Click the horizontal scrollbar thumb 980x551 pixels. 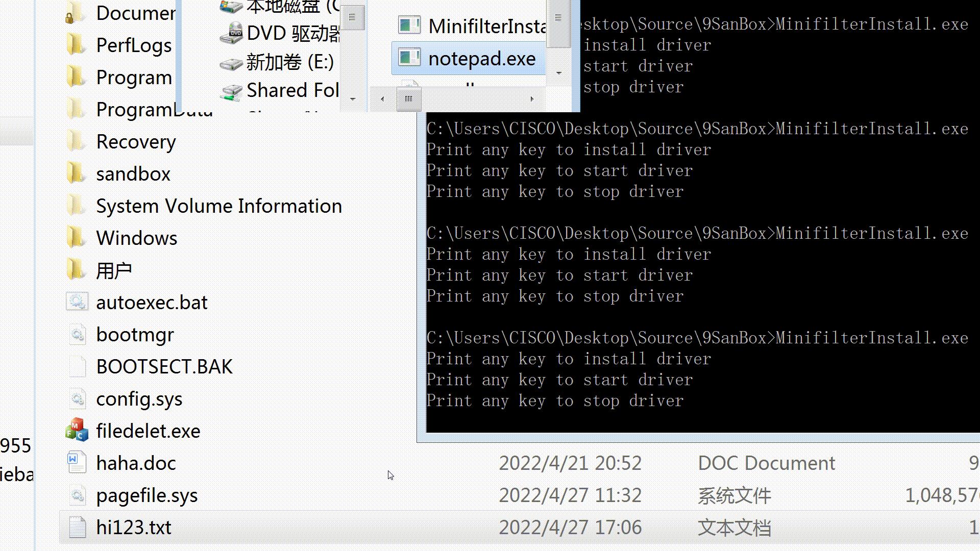(x=409, y=99)
